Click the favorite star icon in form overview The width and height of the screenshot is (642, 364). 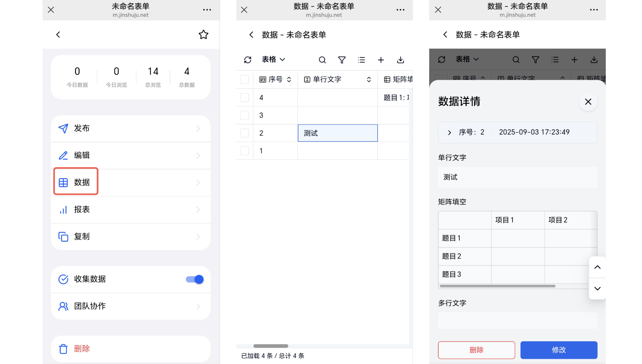coord(203,35)
